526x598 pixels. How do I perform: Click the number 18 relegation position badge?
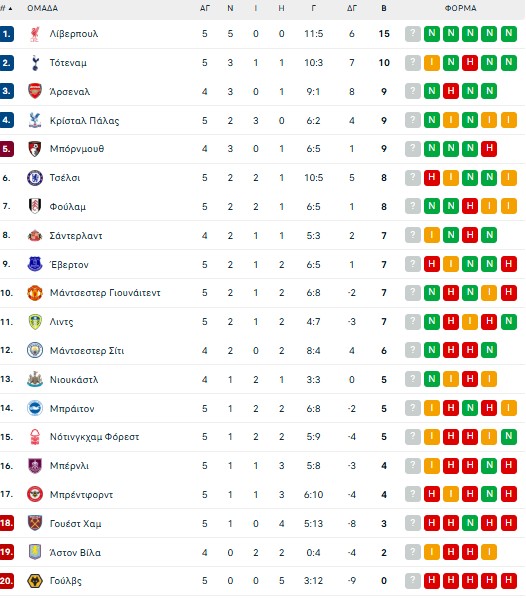point(7,523)
